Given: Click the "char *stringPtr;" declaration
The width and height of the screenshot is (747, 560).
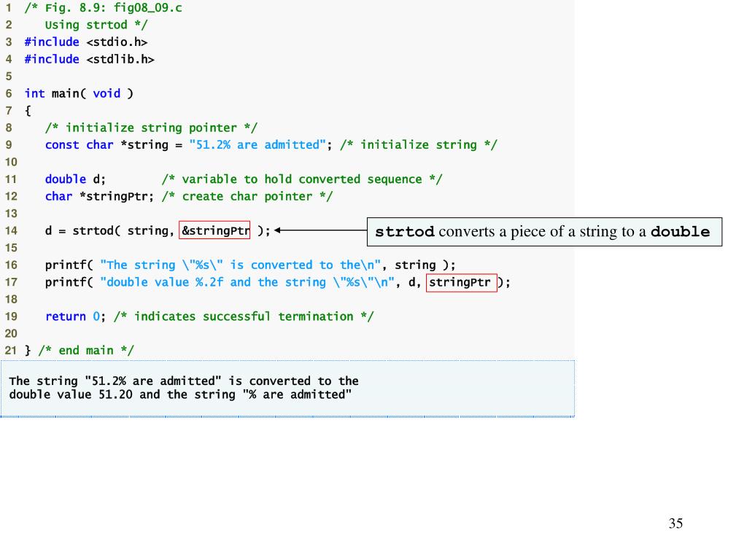Looking at the screenshot, I should (x=99, y=196).
